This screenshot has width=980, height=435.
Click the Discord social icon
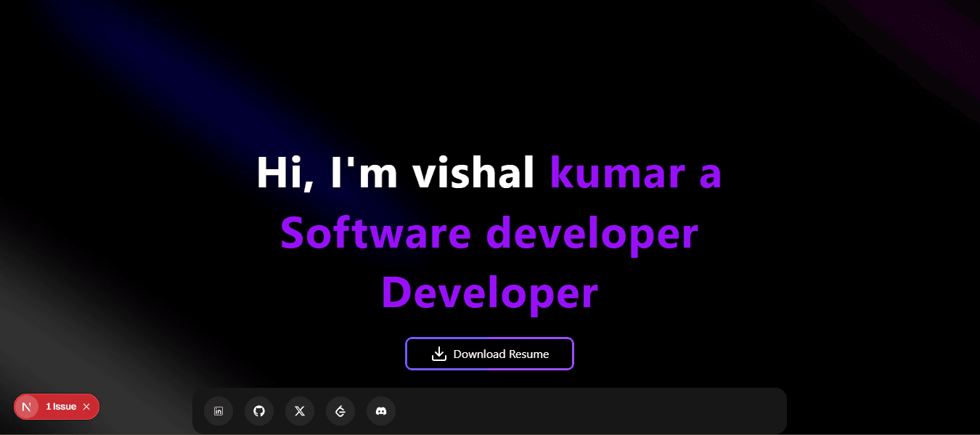point(381,411)
